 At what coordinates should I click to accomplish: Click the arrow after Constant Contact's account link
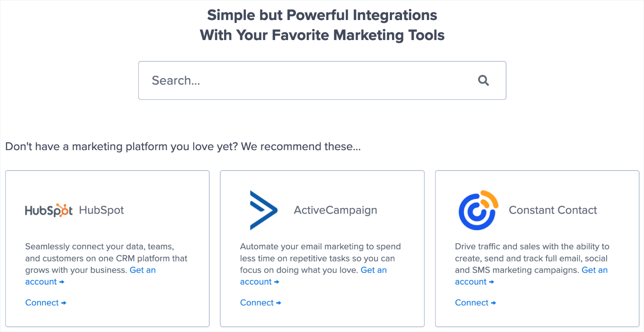[492, 282]
